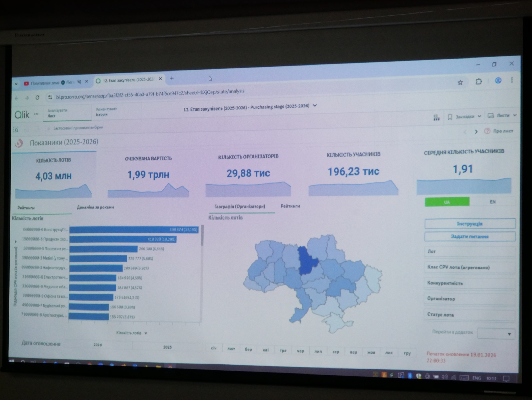
Task: Open the selections tool grid icon
Action: click(x=436, y=118)
